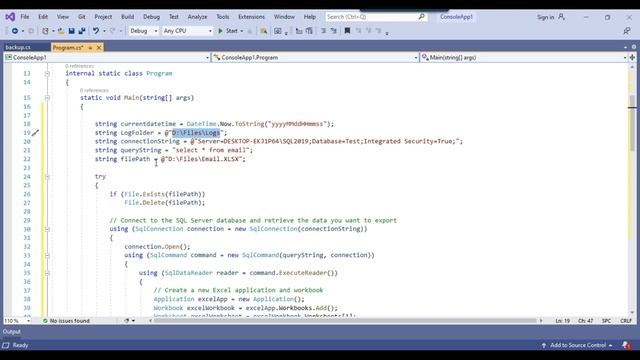Viewport: 640px width, 360px height.
Task: Click the No issues found indicator
Action: tap(66, 321)
